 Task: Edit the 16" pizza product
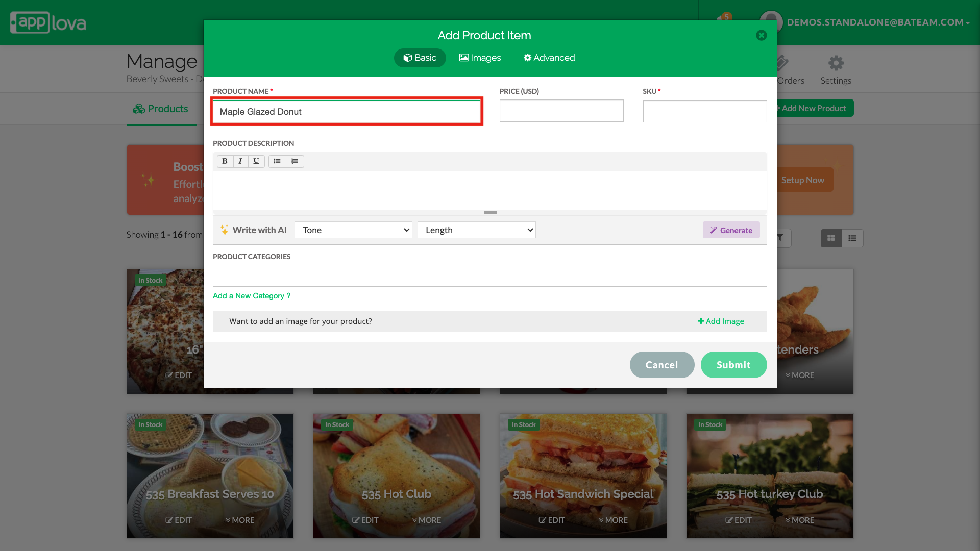179,375
